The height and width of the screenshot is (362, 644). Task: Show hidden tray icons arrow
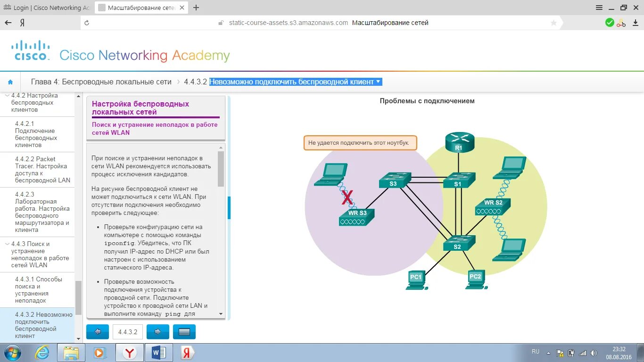(x=548, y=353)
